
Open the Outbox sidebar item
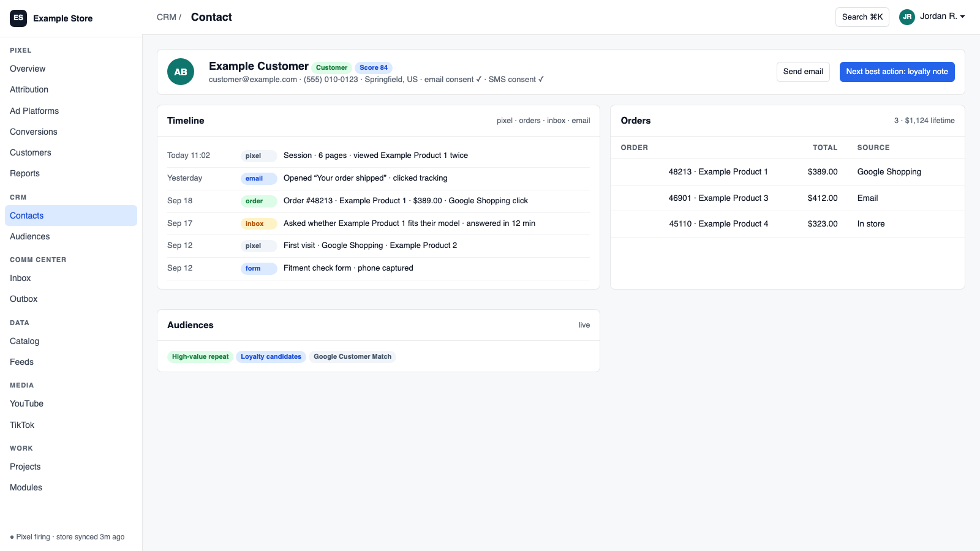pos(71,299)
